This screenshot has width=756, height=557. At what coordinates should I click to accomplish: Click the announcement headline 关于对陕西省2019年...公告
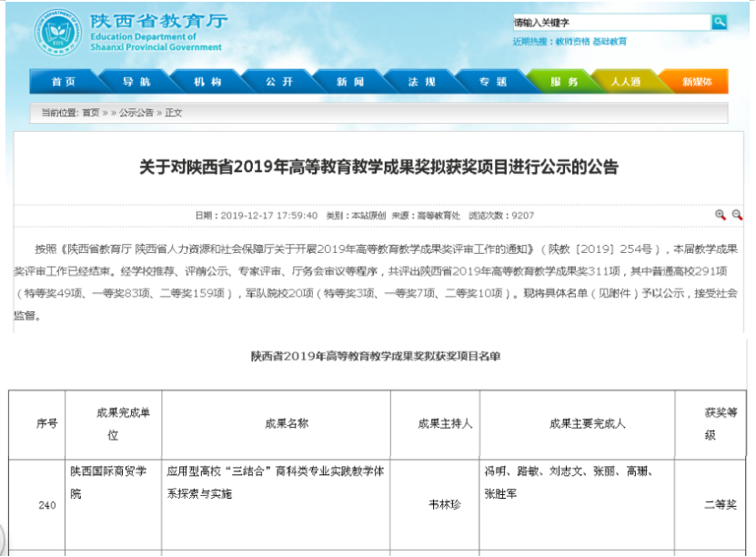pos(379,167)
